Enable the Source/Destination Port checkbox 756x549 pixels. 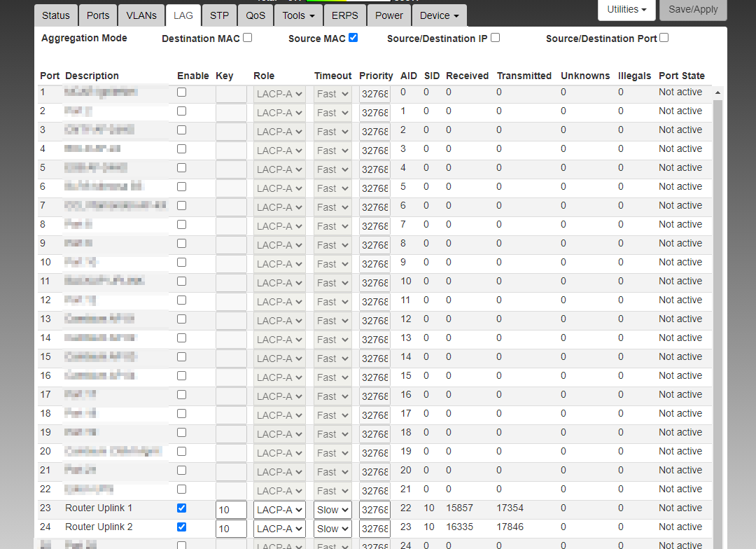tap(664, 38)
